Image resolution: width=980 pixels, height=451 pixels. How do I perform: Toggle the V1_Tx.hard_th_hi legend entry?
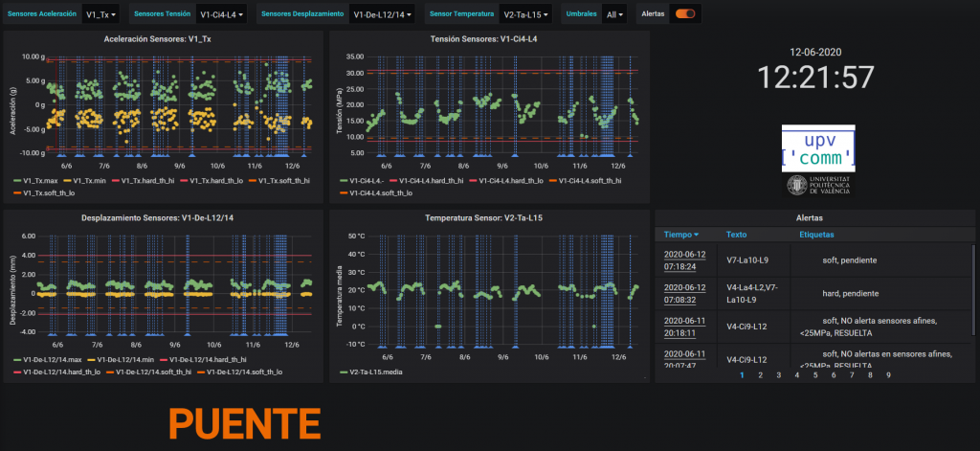(x=147, y=181)
